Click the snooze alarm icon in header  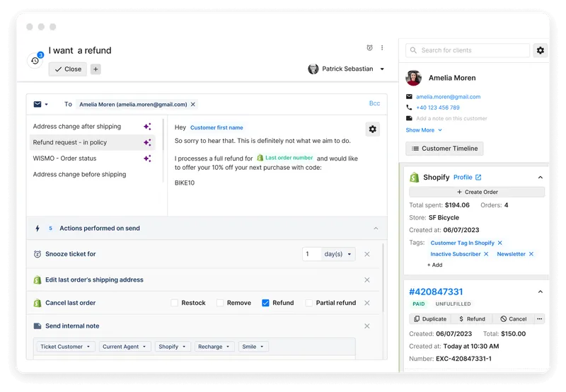pyautogui.click(x=369, y=48)
